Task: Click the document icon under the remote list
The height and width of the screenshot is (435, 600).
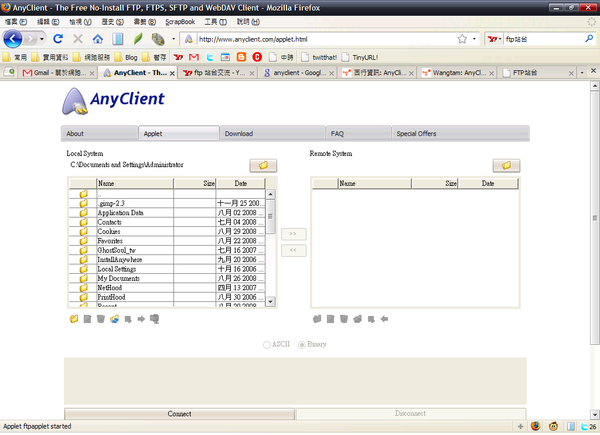Action: (331, 319)
